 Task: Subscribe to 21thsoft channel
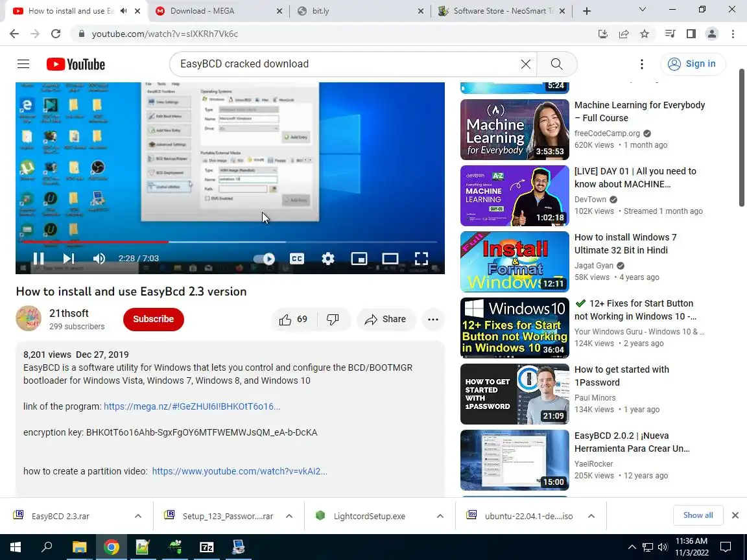[x=154, y=319]
